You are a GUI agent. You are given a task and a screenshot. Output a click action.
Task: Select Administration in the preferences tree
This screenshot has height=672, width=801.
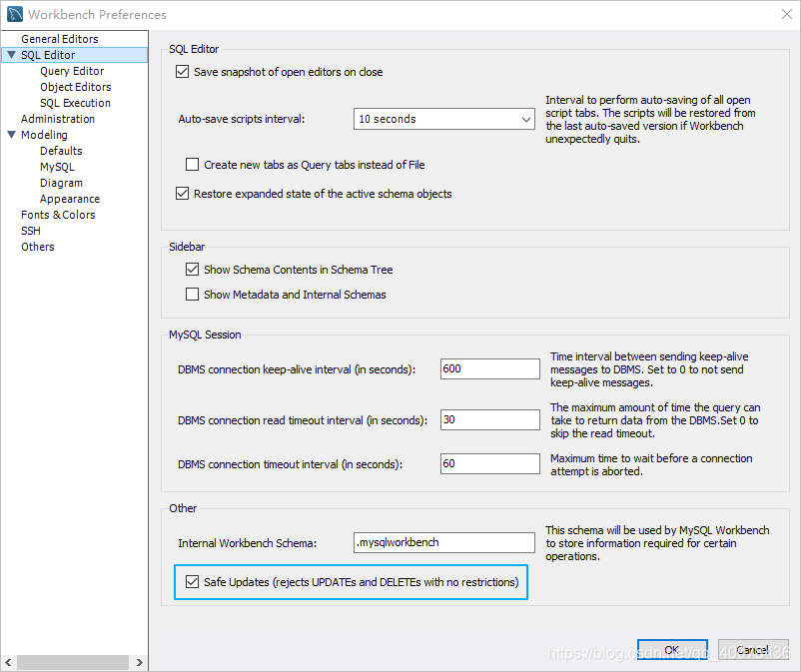coord(58,119)
